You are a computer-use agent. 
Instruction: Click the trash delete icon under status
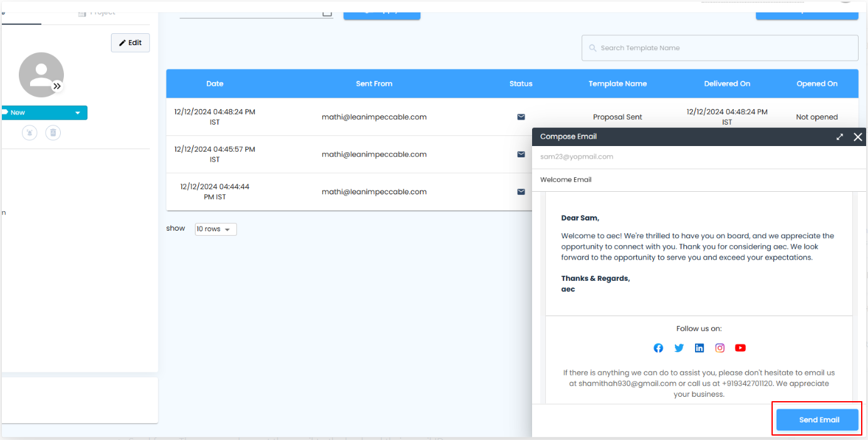tap(53, 132)
